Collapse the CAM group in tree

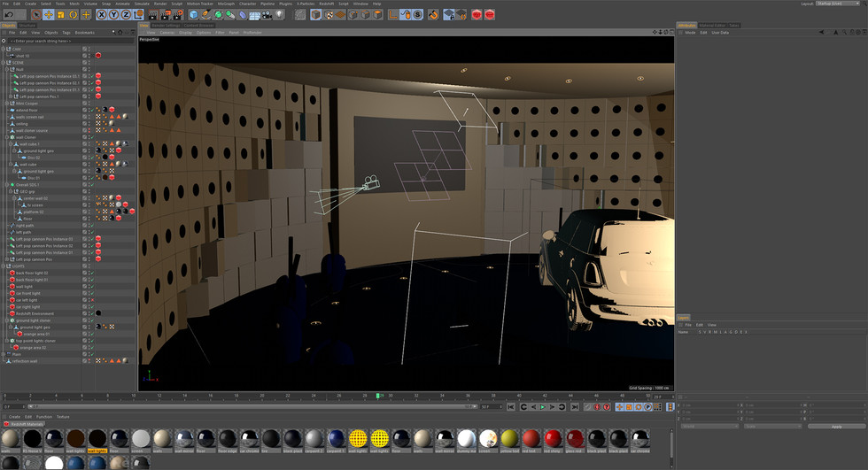coord(4,50)
